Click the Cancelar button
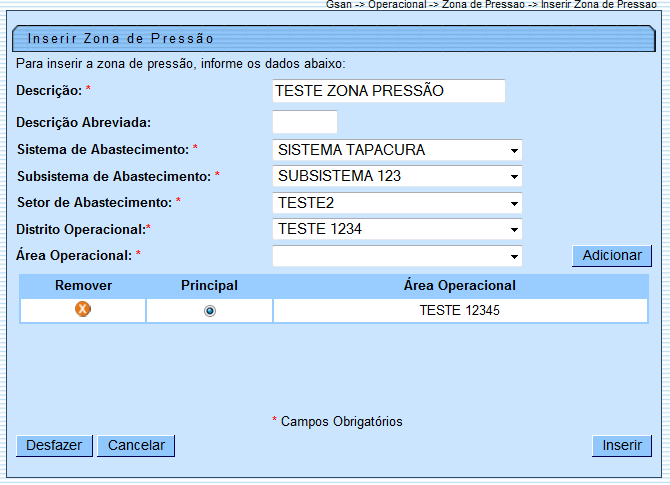 pyautogui.click(x=136, y=446)
